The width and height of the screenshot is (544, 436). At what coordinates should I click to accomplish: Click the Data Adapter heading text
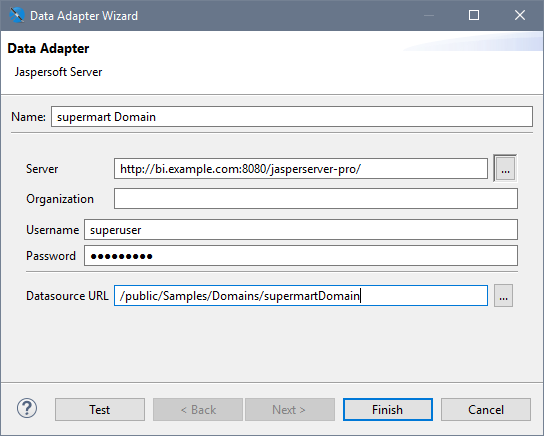(x=48, y=48)
